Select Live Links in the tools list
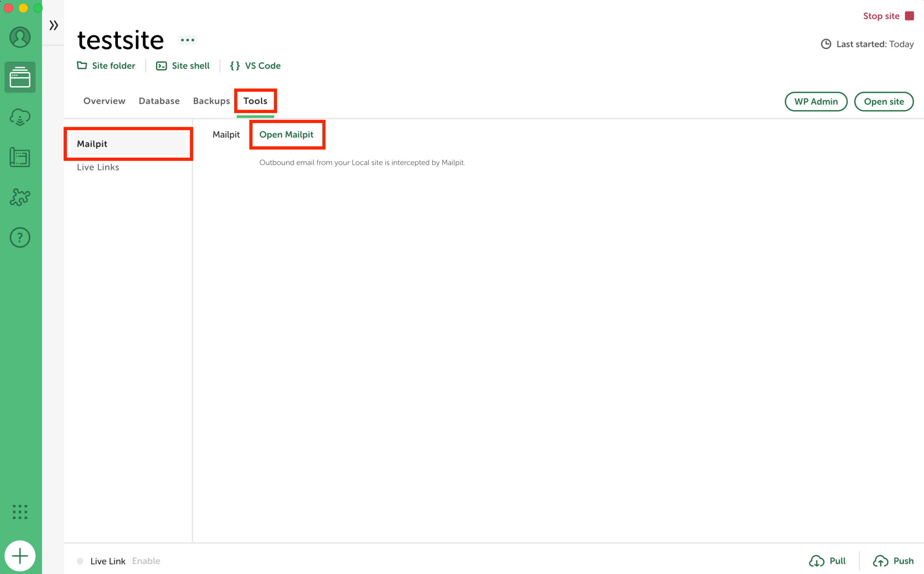Screen dimensions: 924x574 [x=98, y=167]
